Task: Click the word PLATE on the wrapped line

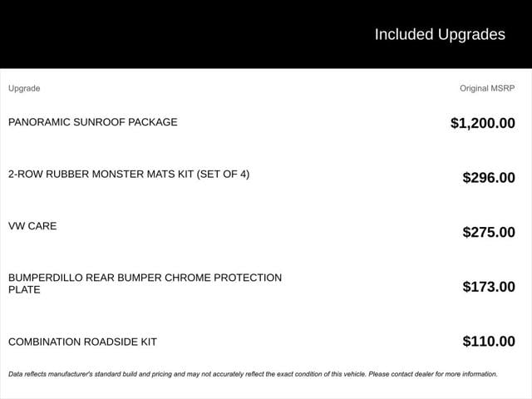Action: 24,290
